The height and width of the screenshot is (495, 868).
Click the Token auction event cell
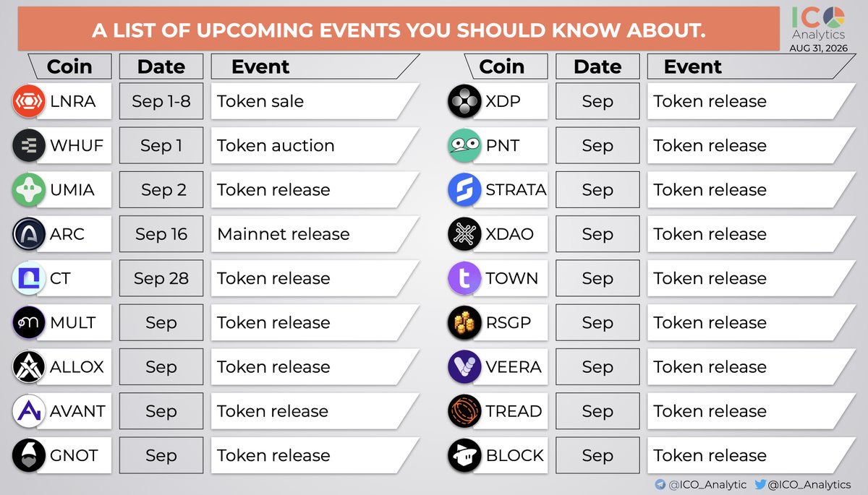tap(315, 146)
